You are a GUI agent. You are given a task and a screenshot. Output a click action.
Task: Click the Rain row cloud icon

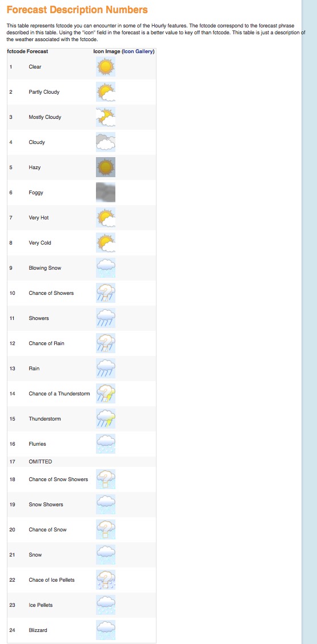(106, 369)
